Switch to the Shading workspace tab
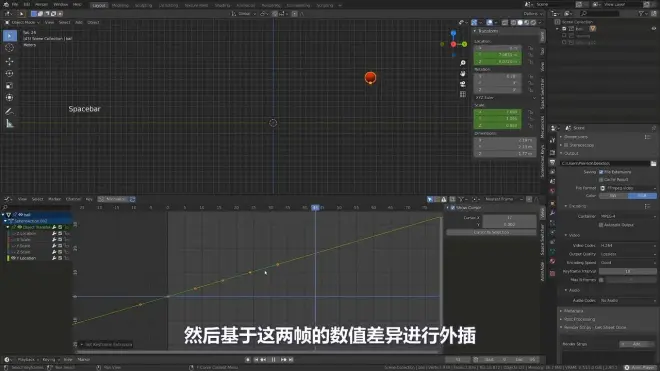The width and height of the screenshot is (660, 371). pos(223,5)
